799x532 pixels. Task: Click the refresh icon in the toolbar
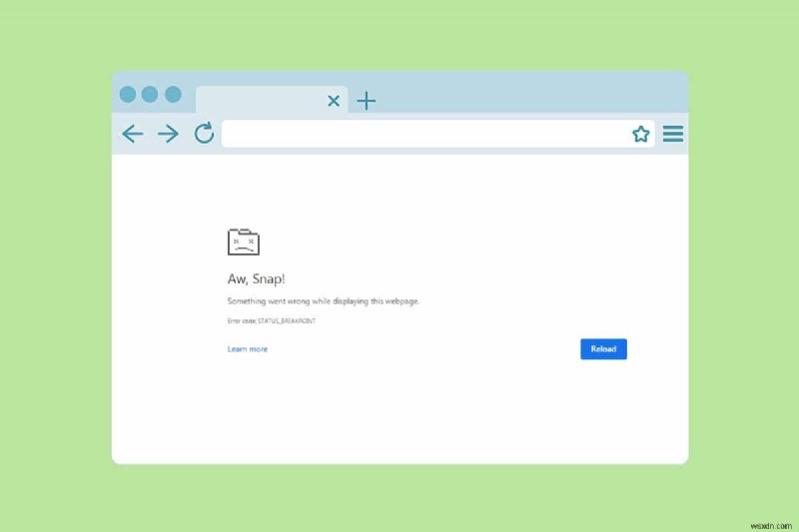pyautogui.click(x=205, y=133)
